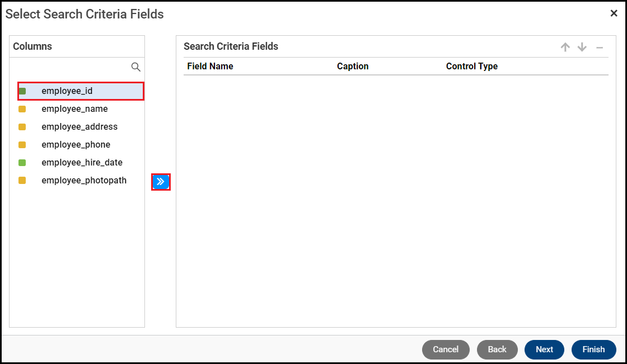Click the Field Name column header
Screen dimensions: 627x364
click(210, 66)
